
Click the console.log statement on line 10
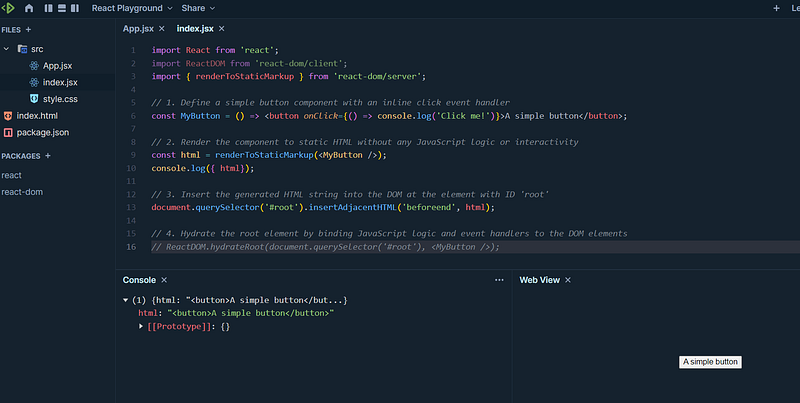click(x=203, y=168)
